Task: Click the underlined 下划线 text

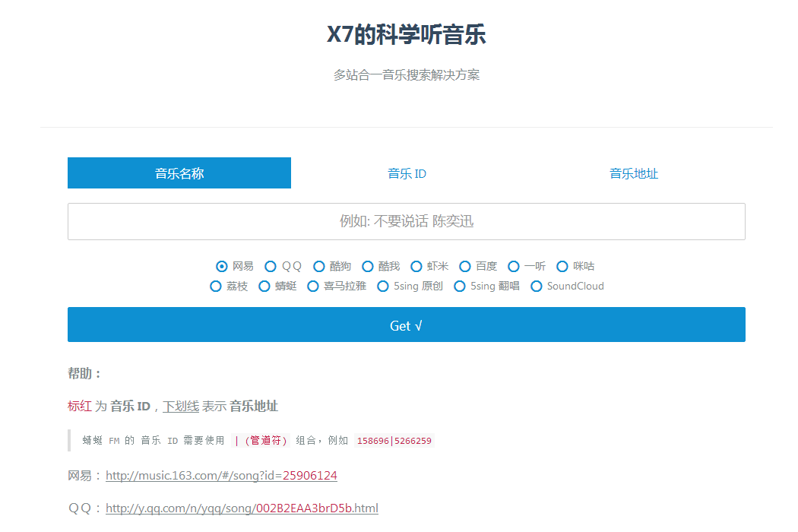Action: tap(181, 407)
